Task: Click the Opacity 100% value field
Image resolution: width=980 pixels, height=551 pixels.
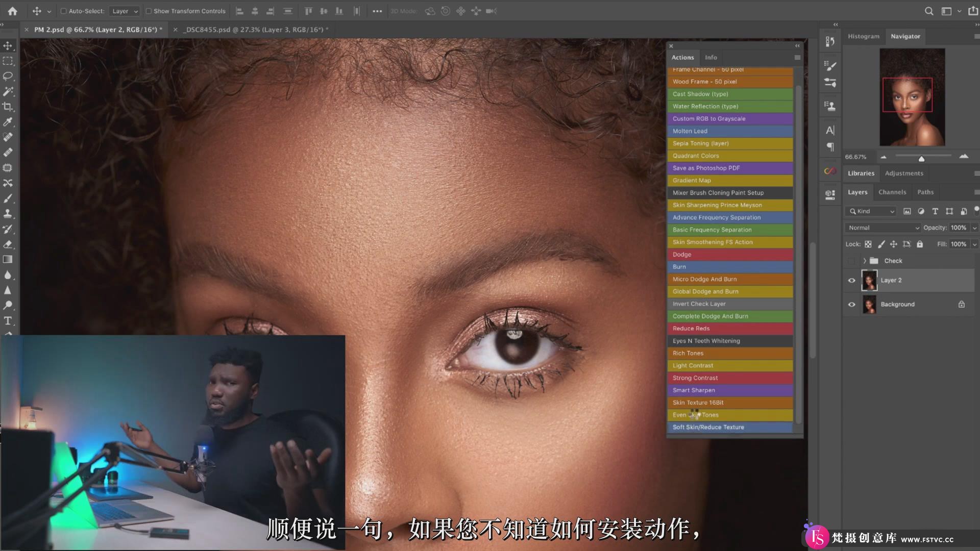Action: coord(959,228)
